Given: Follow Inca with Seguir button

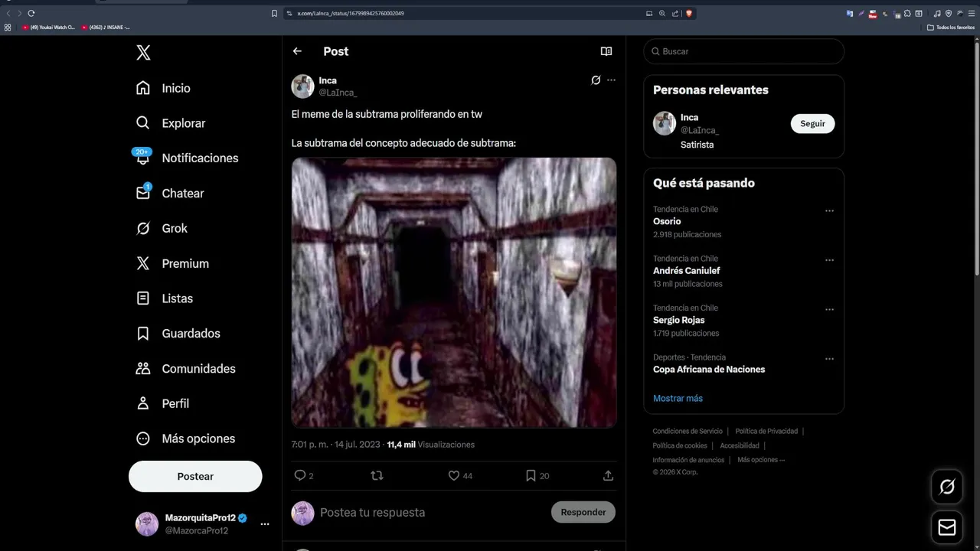Looking at the screenshot, I should pyautogui.click(x=812, y=123).
